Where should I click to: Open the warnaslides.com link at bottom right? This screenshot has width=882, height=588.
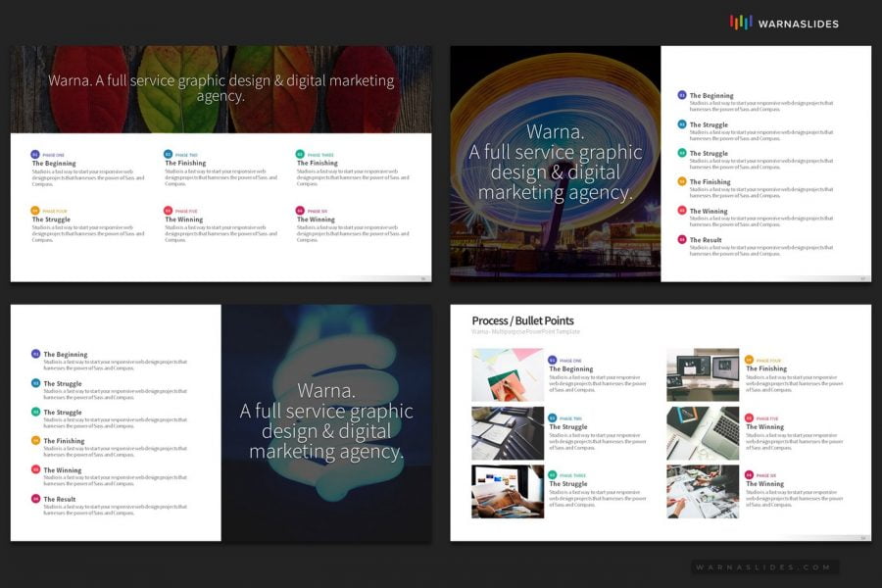click(761, 566)
